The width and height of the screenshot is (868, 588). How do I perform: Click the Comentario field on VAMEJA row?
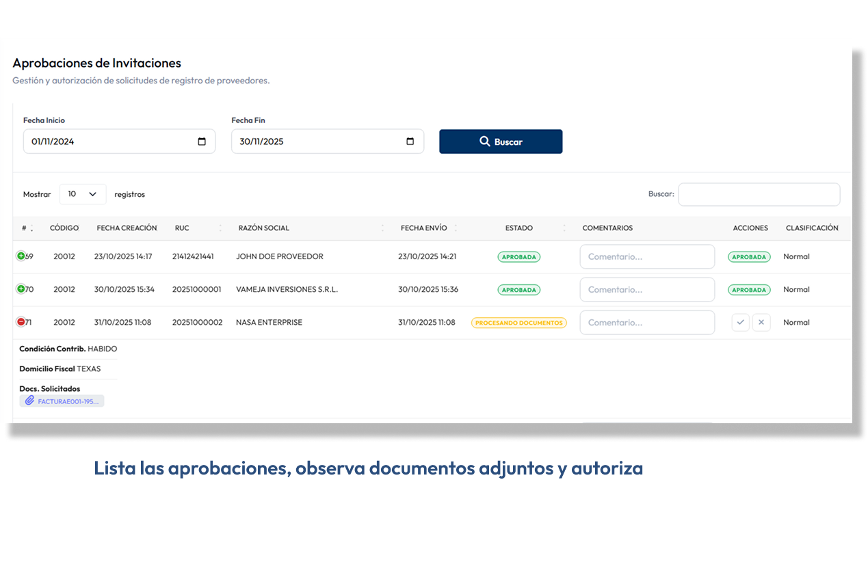point(646,289)
